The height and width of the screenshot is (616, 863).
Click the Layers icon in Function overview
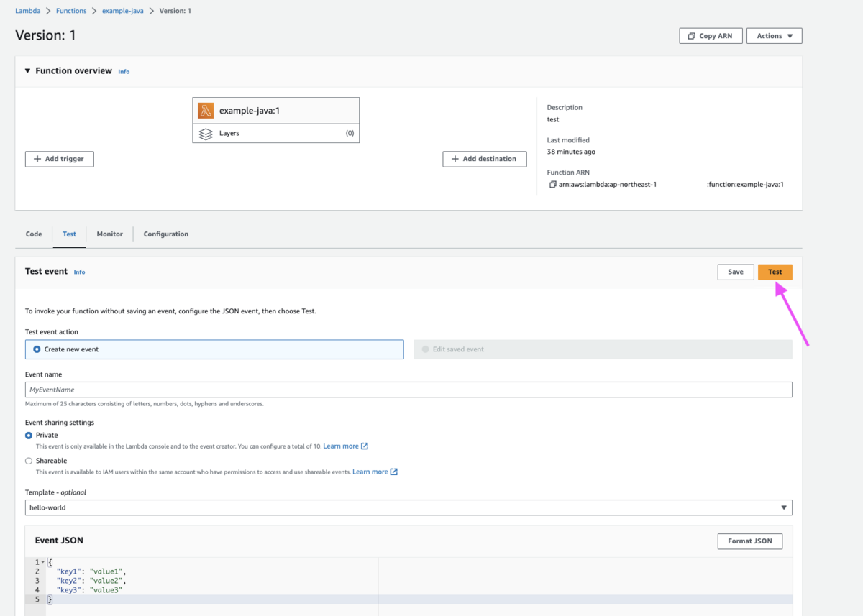[x=205, y=133]
